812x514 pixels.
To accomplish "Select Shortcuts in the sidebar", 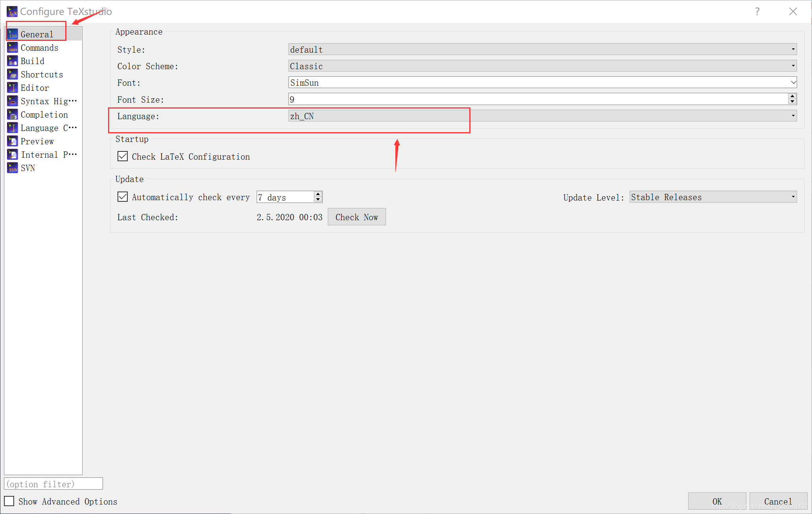I will click(x=43, y=75).
